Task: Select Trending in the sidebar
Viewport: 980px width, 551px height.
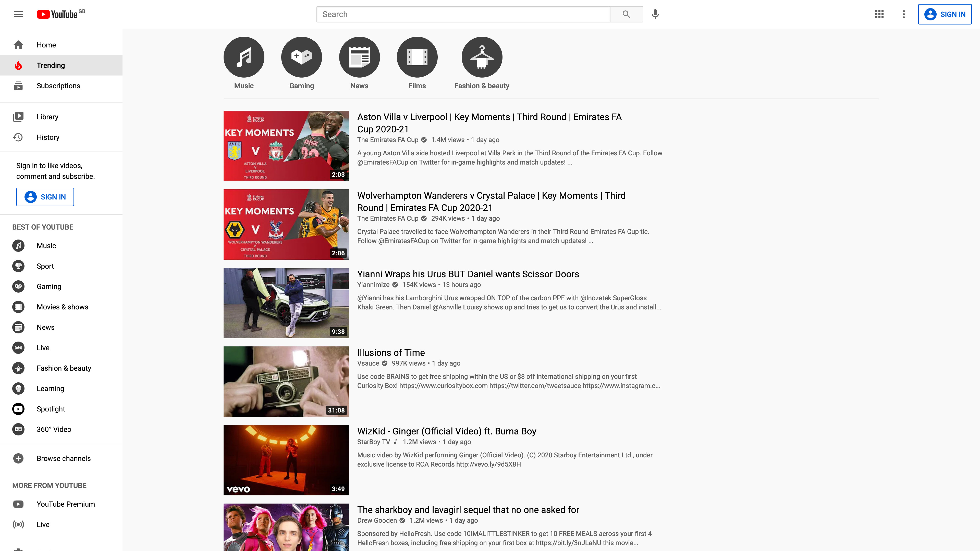Action: point(50,65)
